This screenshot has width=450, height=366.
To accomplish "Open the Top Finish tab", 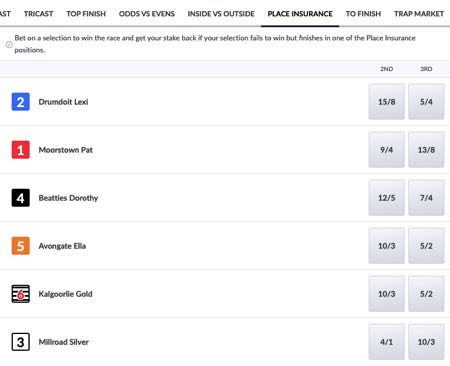I will point(86,14).
